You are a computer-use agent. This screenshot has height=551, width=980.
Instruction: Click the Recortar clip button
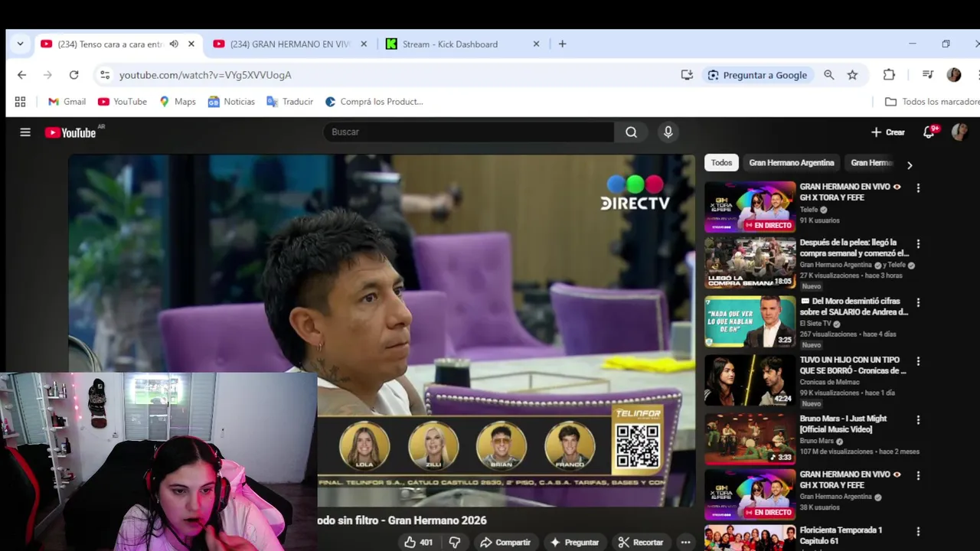click(641, 542)
